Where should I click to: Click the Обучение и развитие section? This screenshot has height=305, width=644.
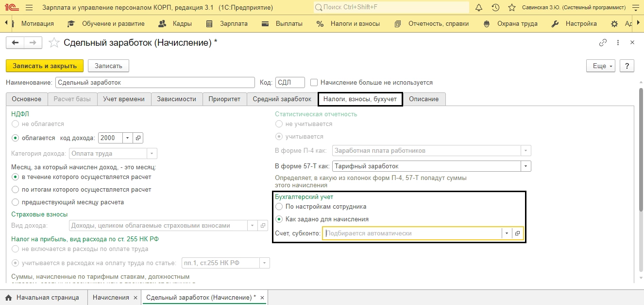point(106,23)
